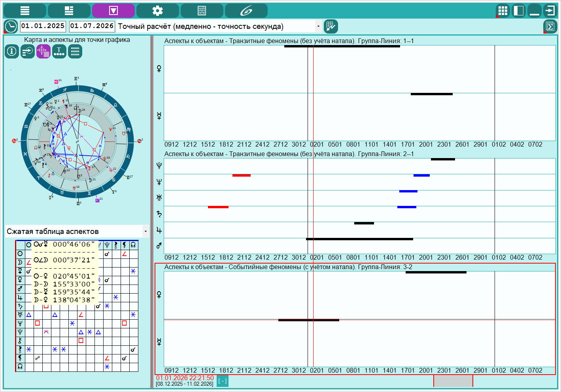Click the black Mercury bar in Group-Line 3-2 graph

[309, 320]
